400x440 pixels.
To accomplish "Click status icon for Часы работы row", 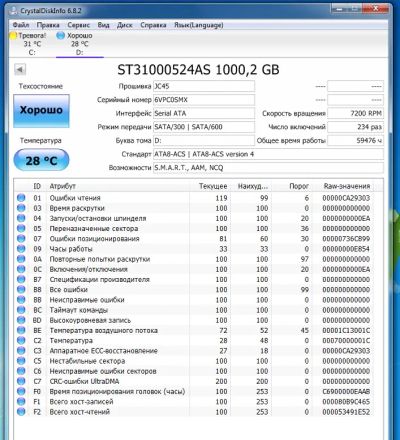I will tap(21, 249).
